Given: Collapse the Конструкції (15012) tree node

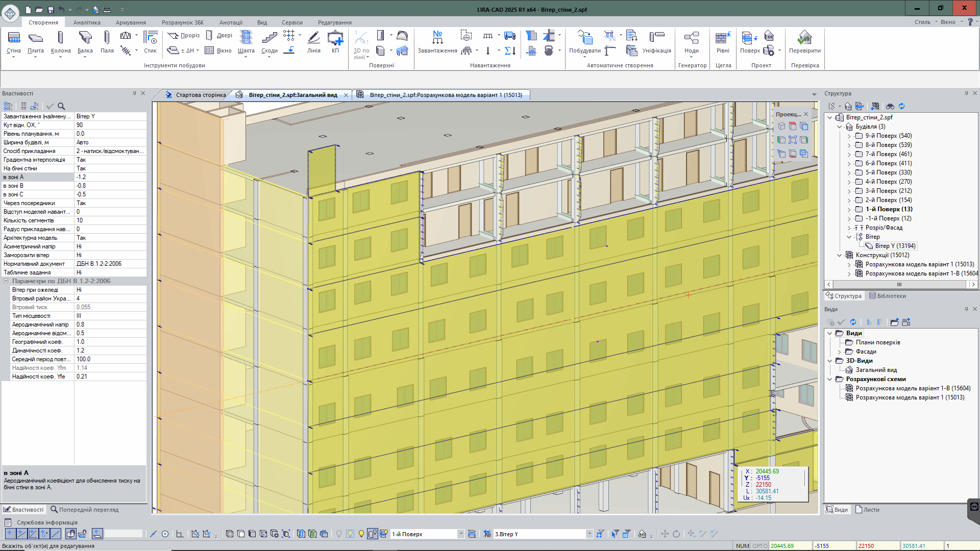Looking at the screenshot, I should pos(840,255).
